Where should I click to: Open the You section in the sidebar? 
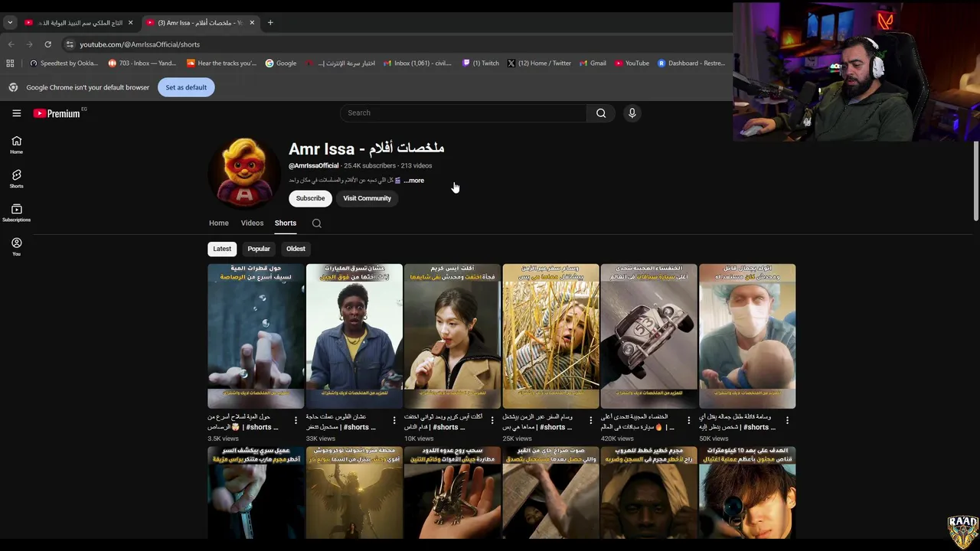[16, 246]
